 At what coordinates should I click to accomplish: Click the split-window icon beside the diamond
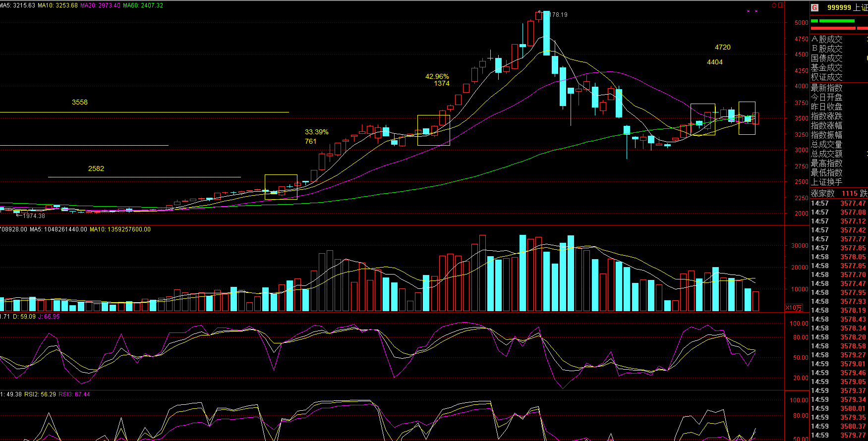[781, 5]
